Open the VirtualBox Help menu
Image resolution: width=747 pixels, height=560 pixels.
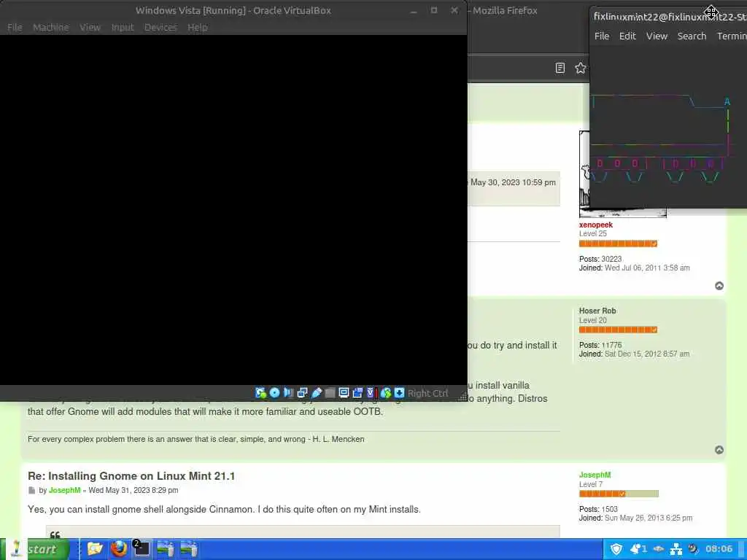pos(197,27)
